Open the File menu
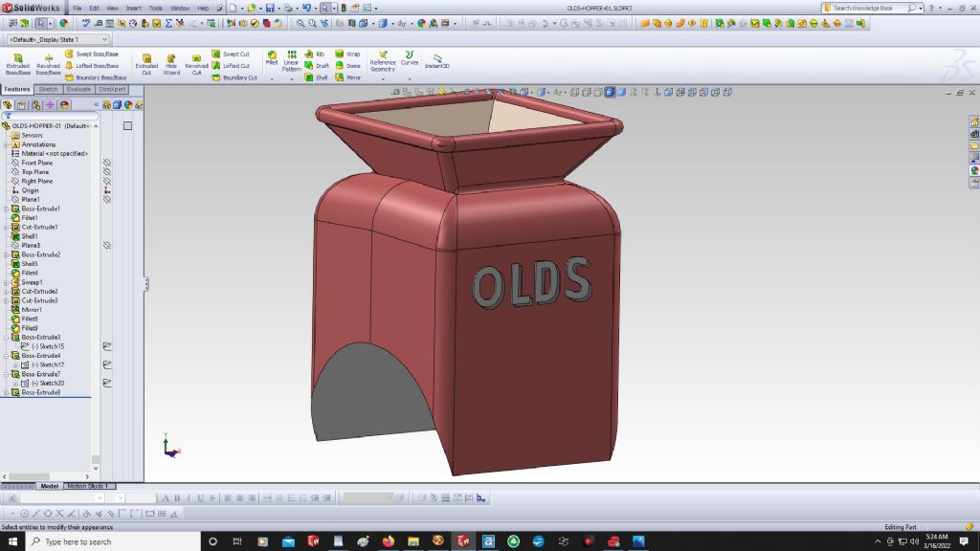980x551 pixels. (77, 8)
